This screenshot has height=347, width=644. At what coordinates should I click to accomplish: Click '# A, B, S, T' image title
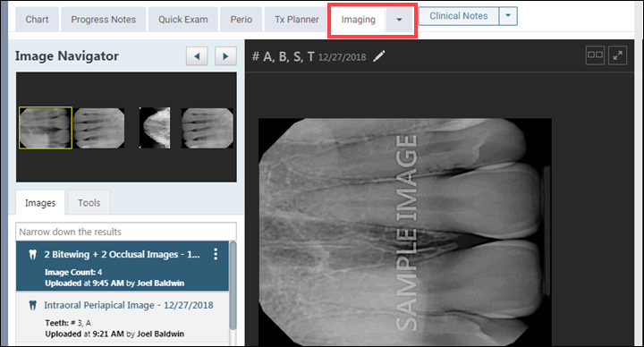tap(283, 56)
